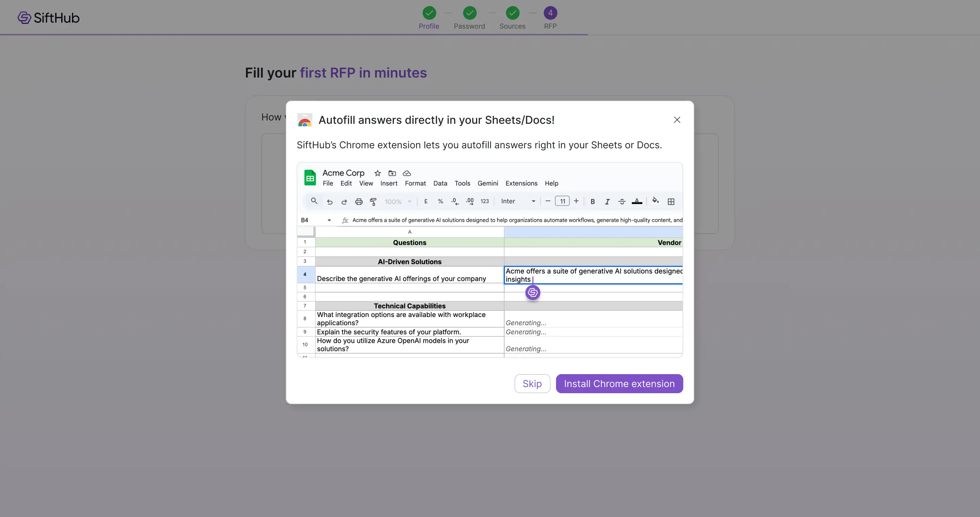Increase font size with plus button
The image size is (980, 517).
[x=576, y=201]
